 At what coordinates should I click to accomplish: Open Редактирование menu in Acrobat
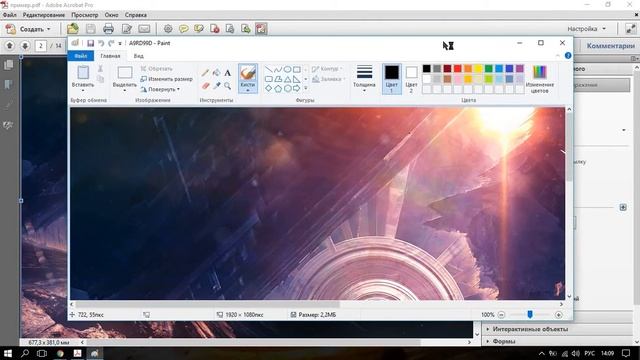(x=44, y=15)
